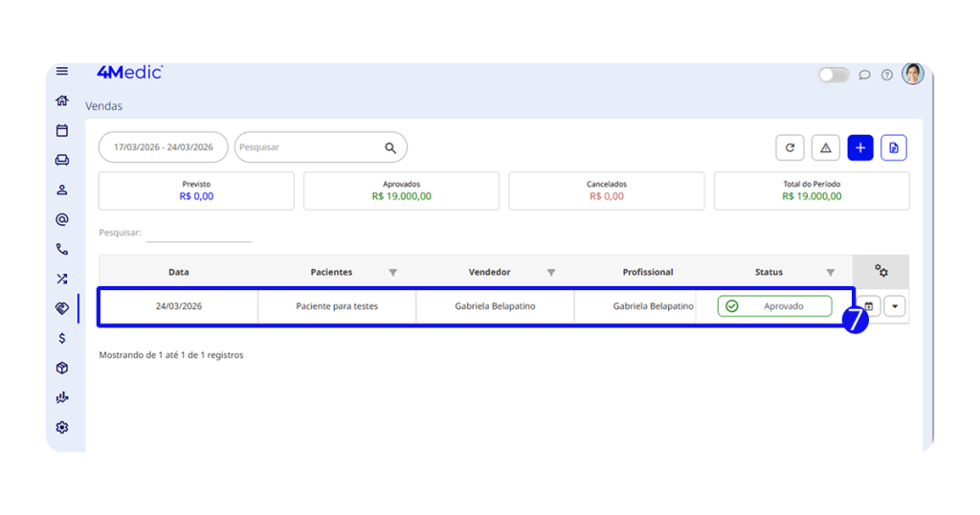Open the dollar sign financial icon
Viewport: 980px width, 515px height.
[x=62, y=338]
